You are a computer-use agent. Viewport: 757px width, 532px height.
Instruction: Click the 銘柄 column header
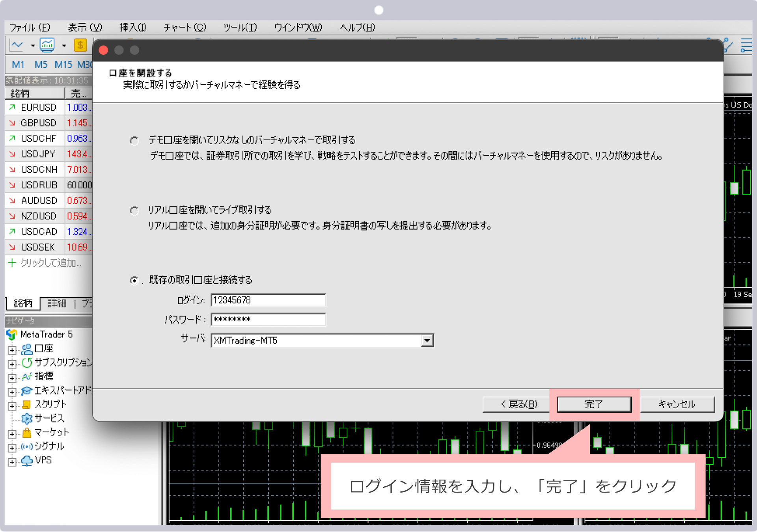[35, 93]
